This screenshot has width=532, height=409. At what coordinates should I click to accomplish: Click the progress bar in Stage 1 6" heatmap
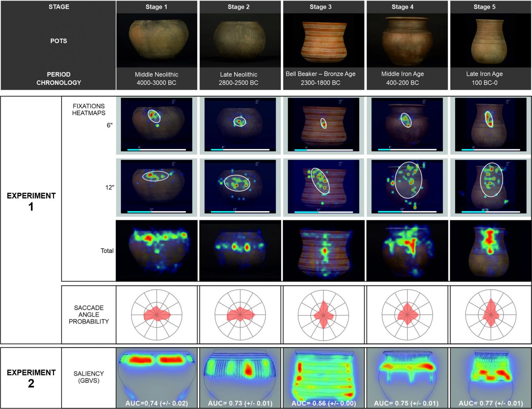pos(157,150)
